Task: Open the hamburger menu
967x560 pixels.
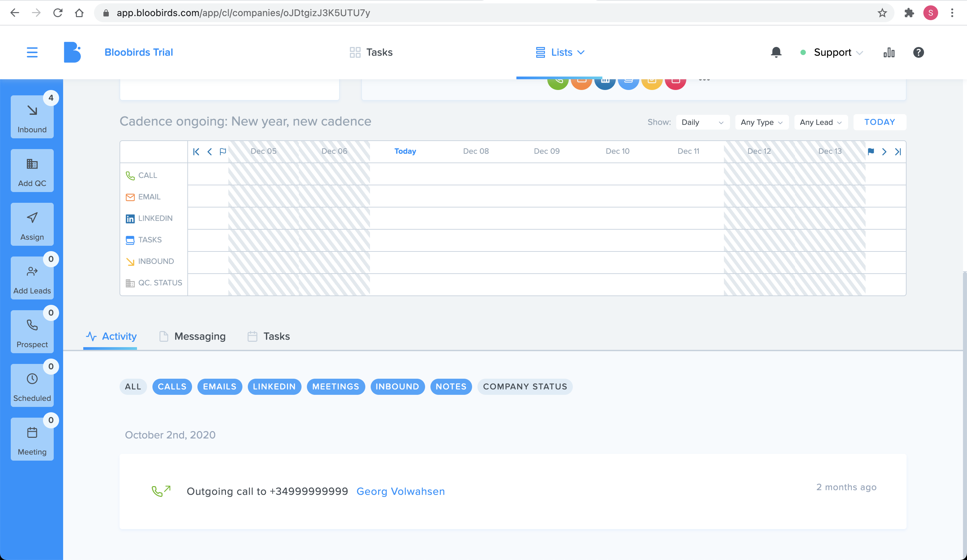Action: coord(32,52)
